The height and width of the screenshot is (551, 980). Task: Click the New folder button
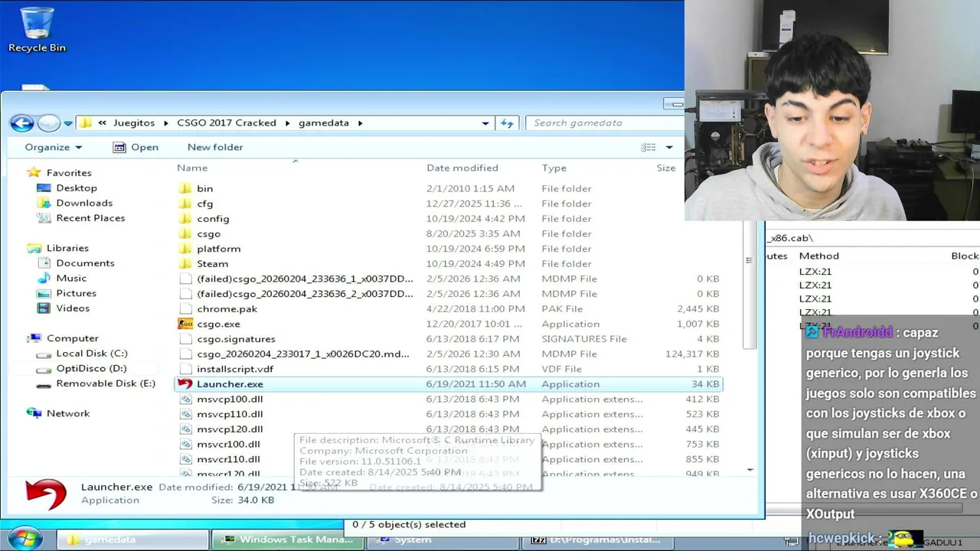coord(215,147)
